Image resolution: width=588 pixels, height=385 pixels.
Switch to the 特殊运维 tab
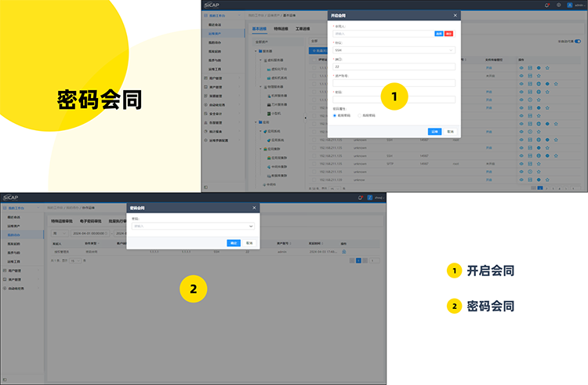pos(281,27)
